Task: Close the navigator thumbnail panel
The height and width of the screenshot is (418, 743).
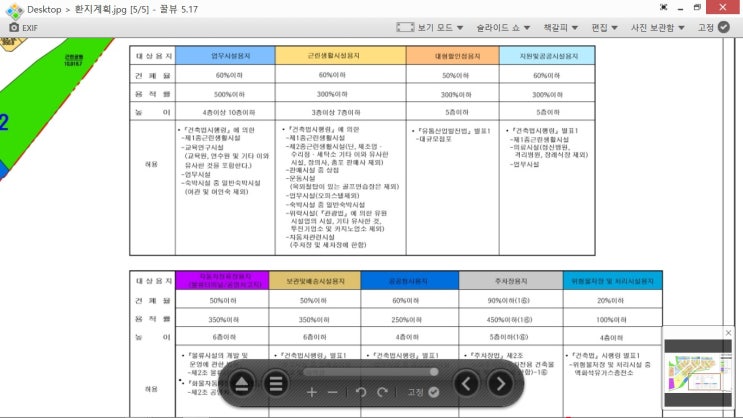Action: coord(728,333)
